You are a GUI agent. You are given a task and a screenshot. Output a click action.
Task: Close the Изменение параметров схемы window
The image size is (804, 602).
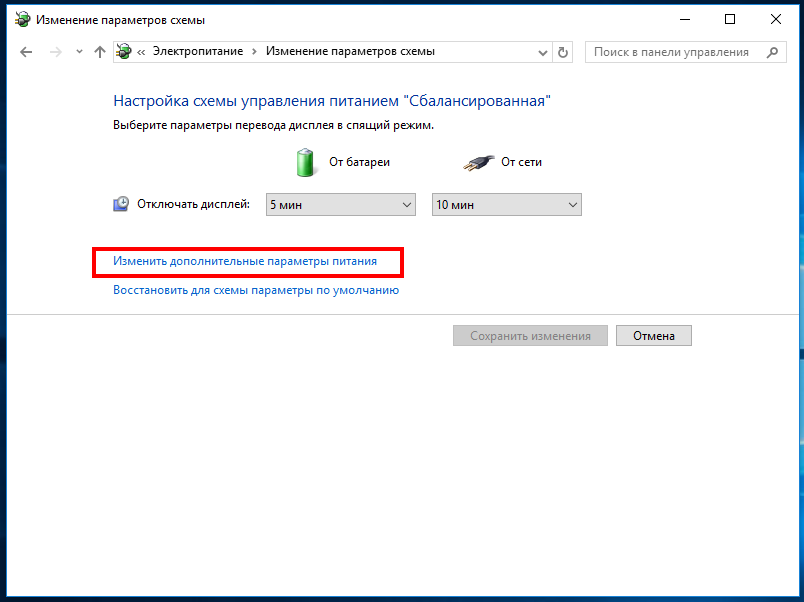click(x=776, y=19)
